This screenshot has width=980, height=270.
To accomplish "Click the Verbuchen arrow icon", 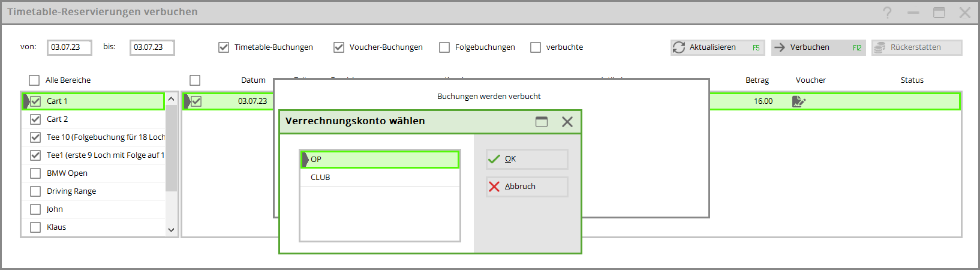I will pos(780,47).
